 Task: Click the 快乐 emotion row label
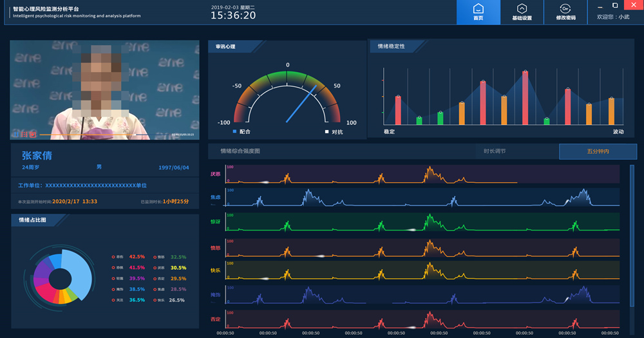pos(215,270)
